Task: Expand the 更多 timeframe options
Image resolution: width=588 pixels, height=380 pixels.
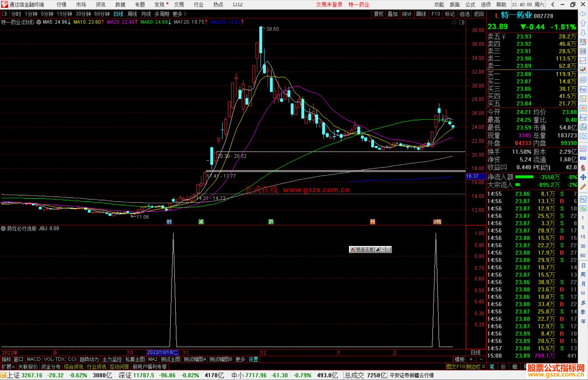Action: pos(179,14)
